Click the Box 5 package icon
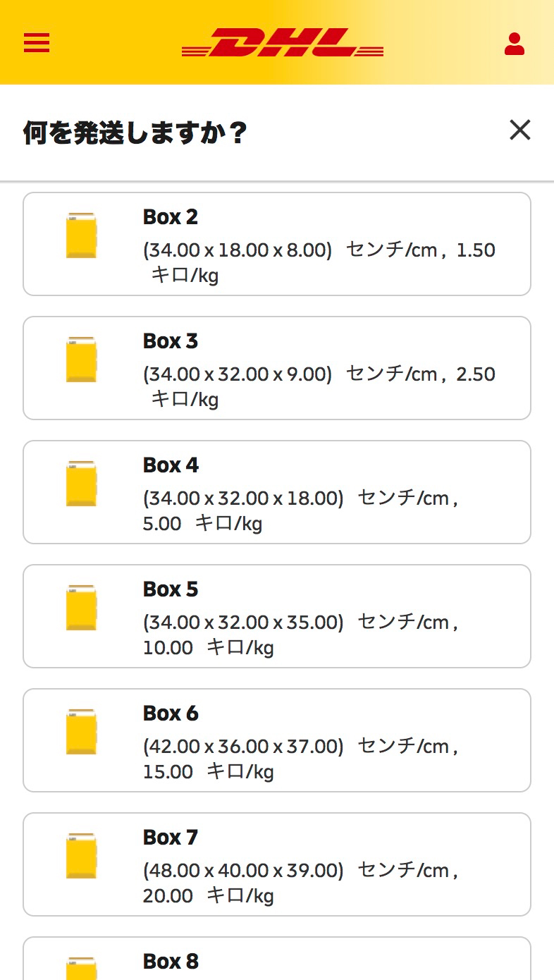Screen dimensions: 554x980 pos(81,608)
